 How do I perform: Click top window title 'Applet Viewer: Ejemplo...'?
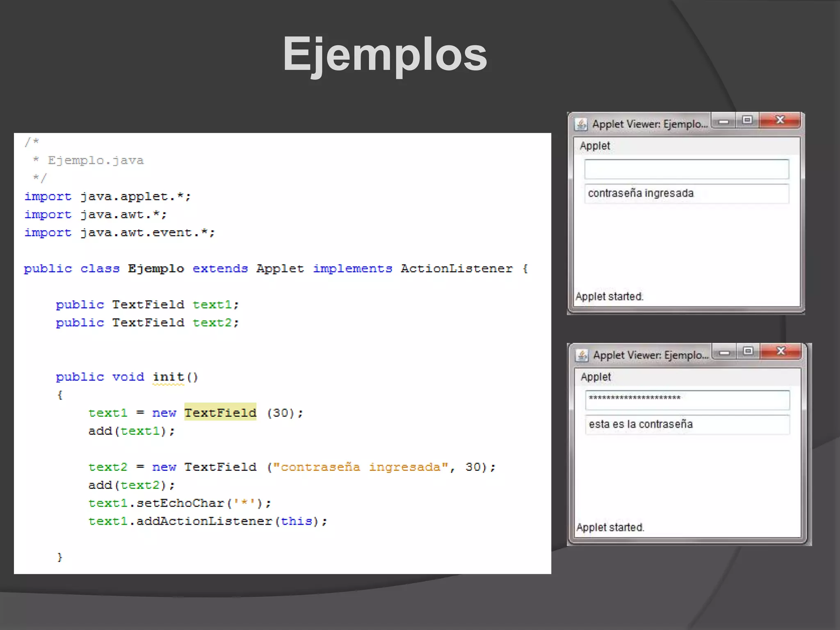pos(650,124)
